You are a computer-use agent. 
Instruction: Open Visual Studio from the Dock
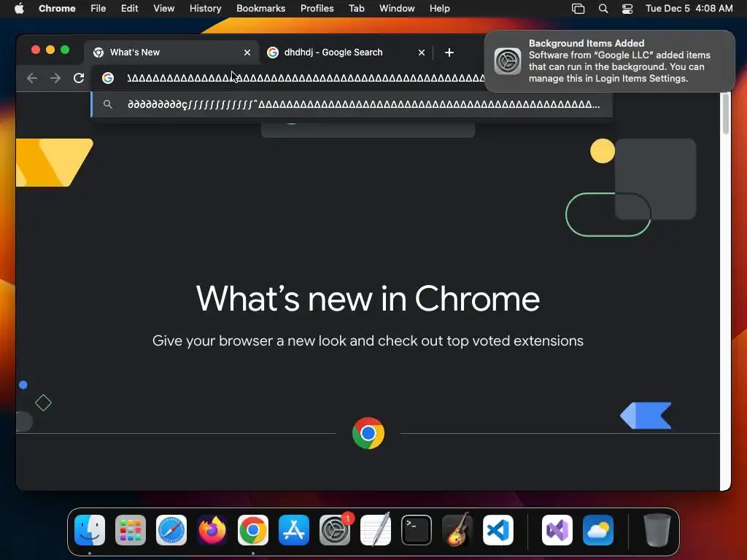click(x=557, y=530)
